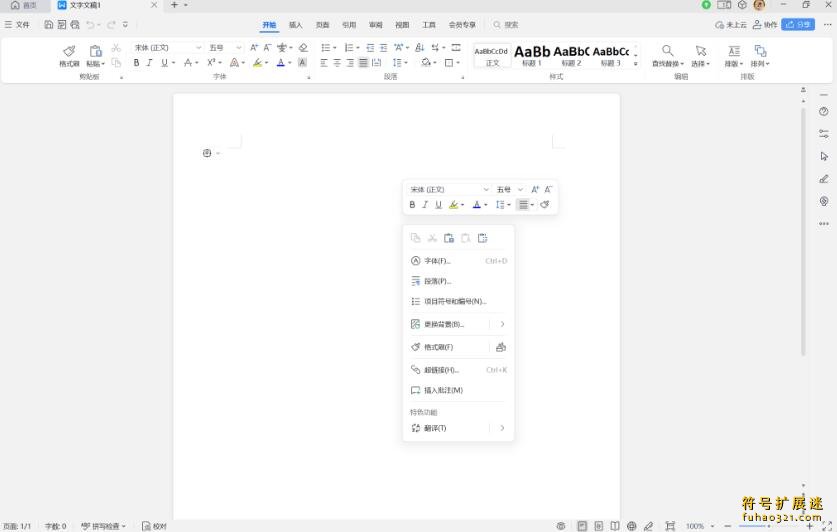Click paste-special icon at end of context menu row
The height and width of the screenshot is (532, 837).
483,238
